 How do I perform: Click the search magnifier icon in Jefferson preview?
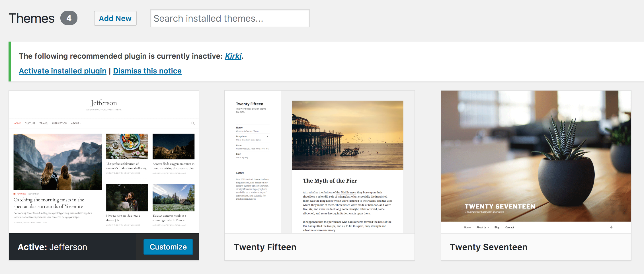point(193,123)
